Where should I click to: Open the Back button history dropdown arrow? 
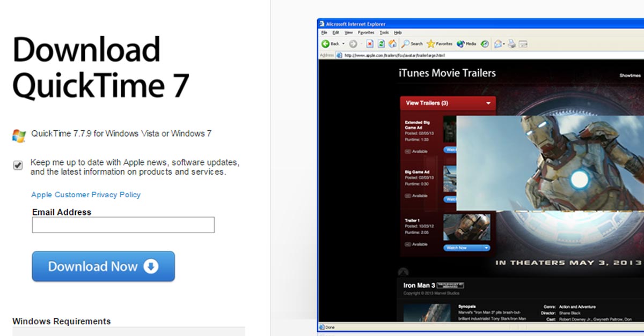click(x=343, y=44)
